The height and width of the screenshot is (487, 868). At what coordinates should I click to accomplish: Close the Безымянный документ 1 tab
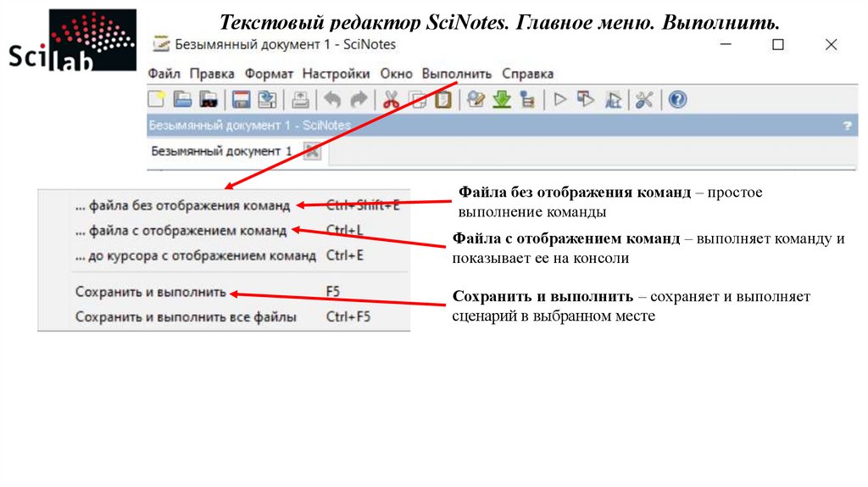pos(312,151)
